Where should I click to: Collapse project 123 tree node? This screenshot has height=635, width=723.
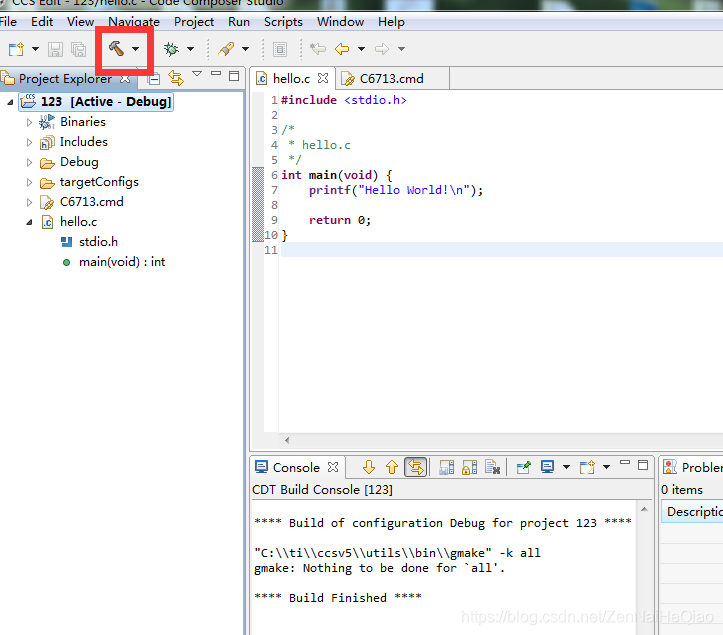tap(10, 102)
